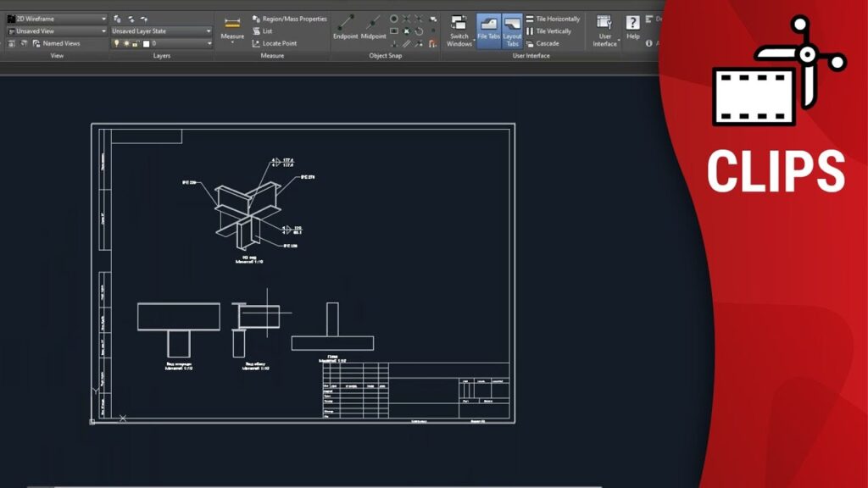Click the Locate Point icon
This screenshot has height=488, width=868.
click(x=256, y=43)
